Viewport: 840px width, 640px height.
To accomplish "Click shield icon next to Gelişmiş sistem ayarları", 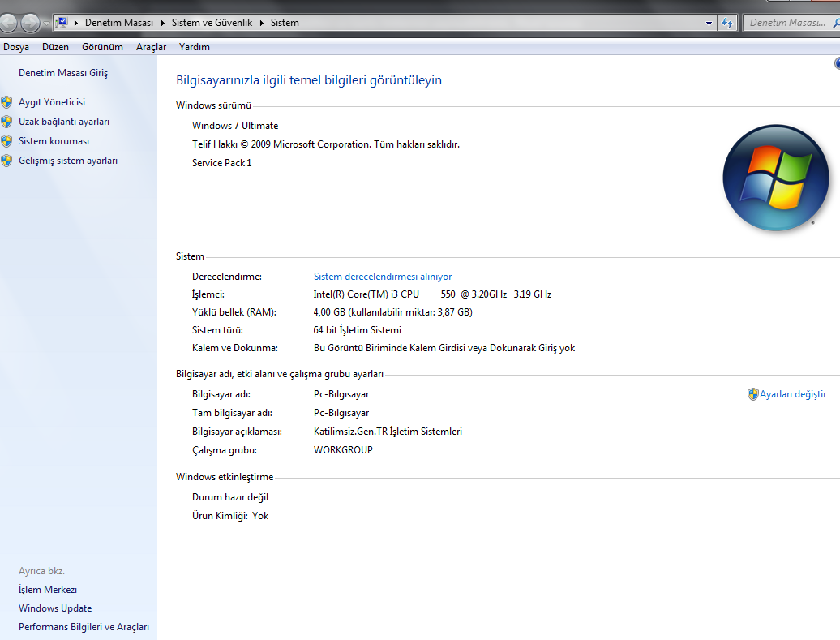I will (6, 161).
